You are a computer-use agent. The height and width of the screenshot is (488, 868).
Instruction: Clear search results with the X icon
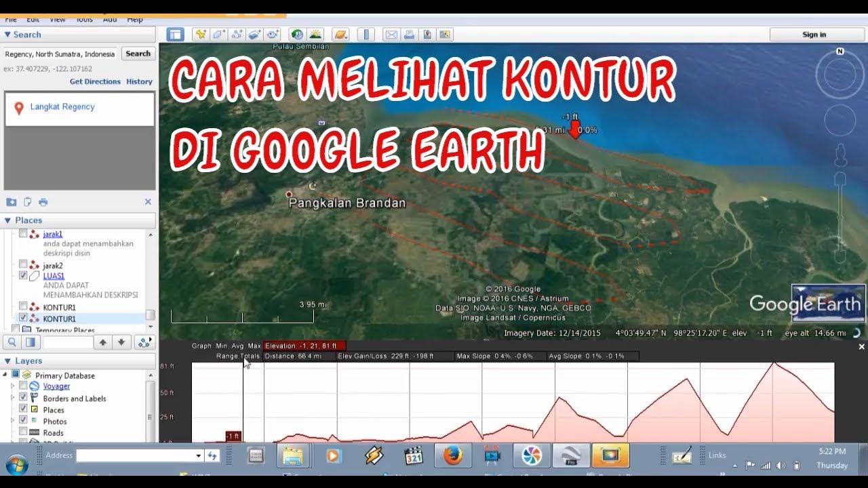tap(148, 202)
